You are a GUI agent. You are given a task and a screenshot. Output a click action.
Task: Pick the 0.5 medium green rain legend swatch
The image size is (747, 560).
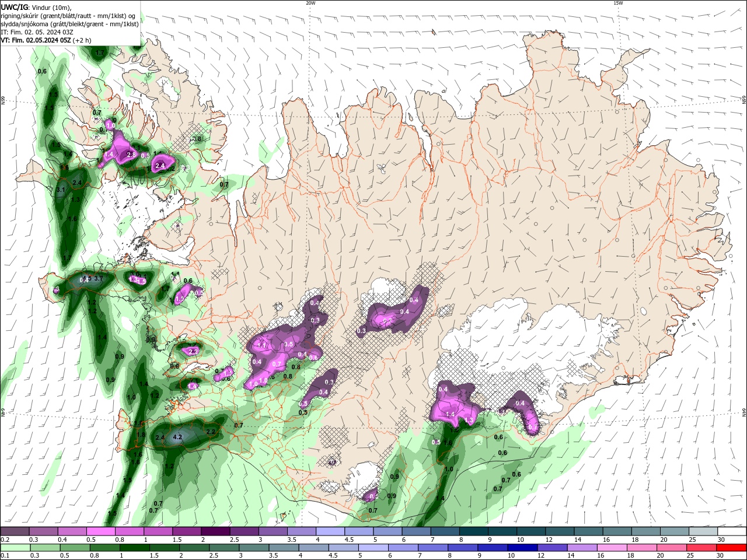75,548
